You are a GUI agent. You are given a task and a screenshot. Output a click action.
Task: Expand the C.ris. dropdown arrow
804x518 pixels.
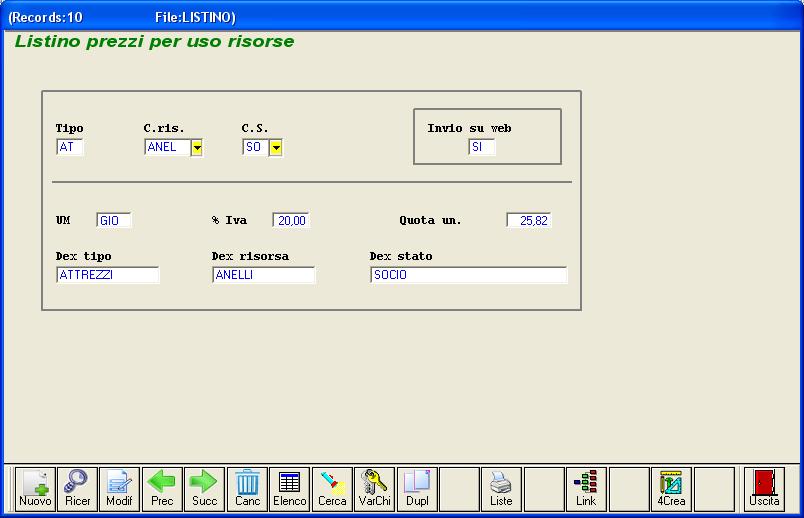[x=197, y=148]
